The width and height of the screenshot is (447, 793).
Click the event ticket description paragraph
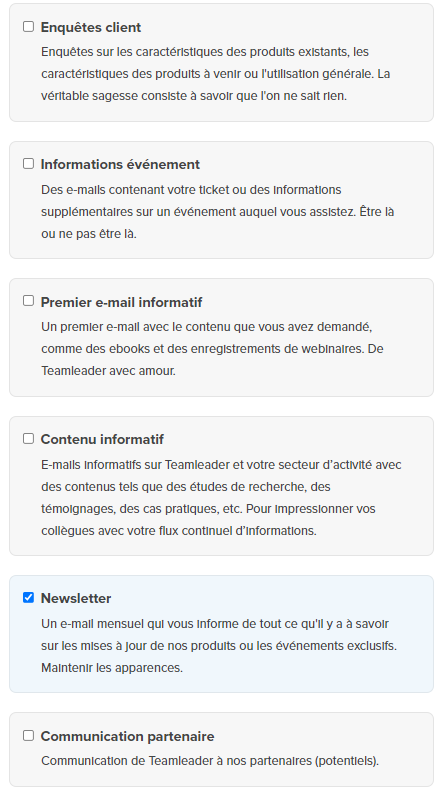pyautogui.click(x=217, y=211)
